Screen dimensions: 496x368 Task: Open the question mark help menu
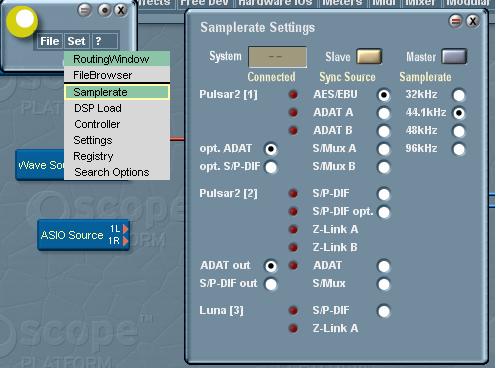point(98,41)
